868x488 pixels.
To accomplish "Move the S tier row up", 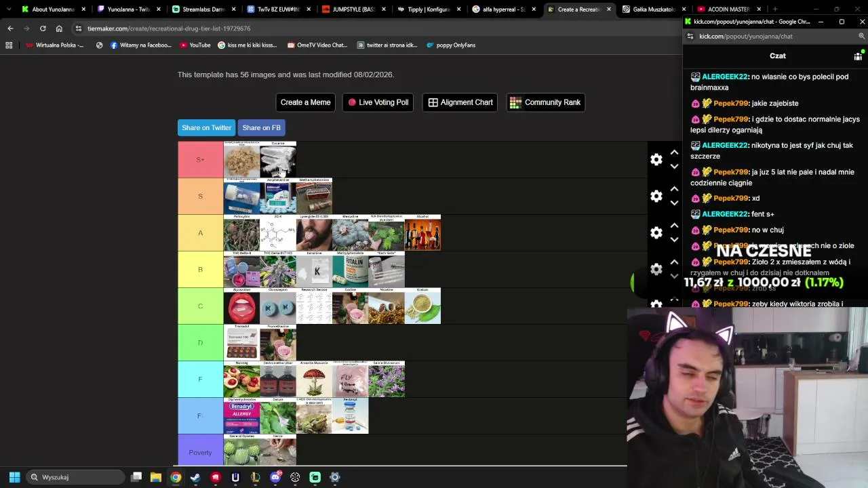I will click(674, 189).
